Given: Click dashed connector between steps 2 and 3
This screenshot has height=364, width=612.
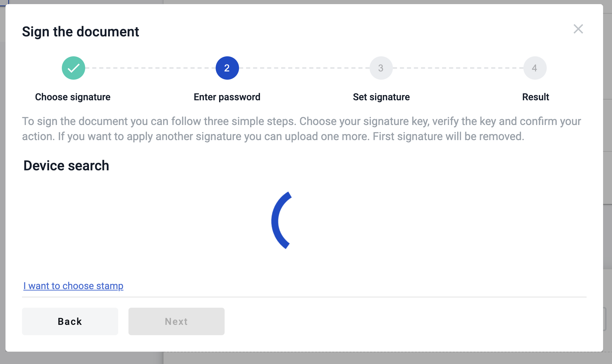Looking at the screenshot, I should 304,68.
